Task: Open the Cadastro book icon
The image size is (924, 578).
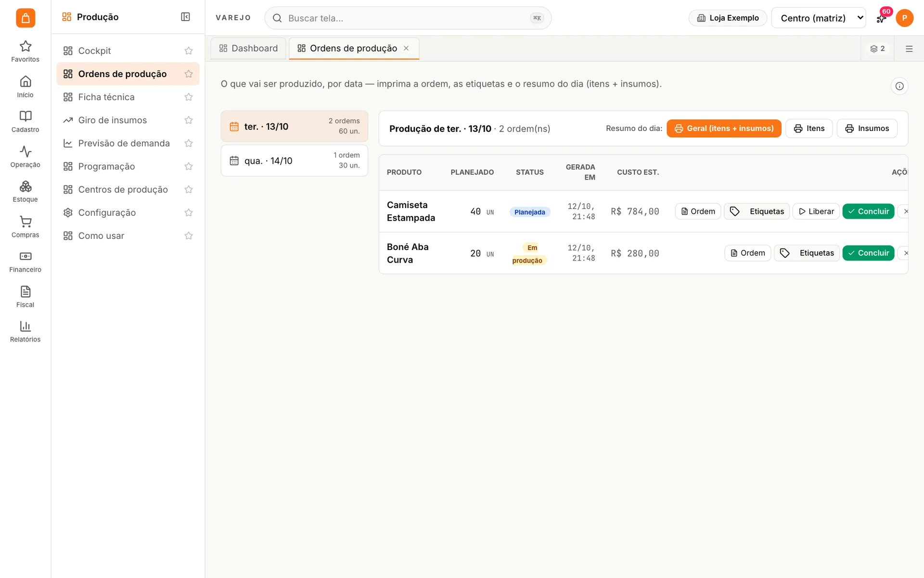Action: pyautogui.click(x=25, y=122)
